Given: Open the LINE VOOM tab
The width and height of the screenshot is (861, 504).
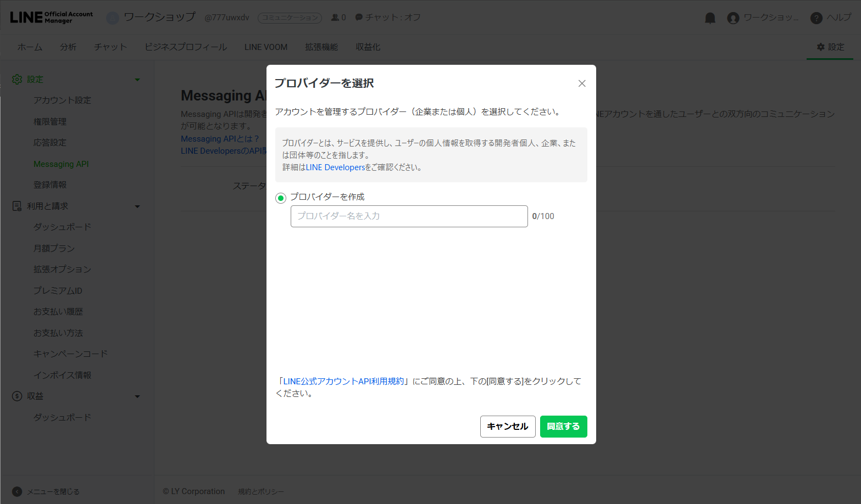Looking at the screenshot, I should pyautogui.click(x=265, y=47).
